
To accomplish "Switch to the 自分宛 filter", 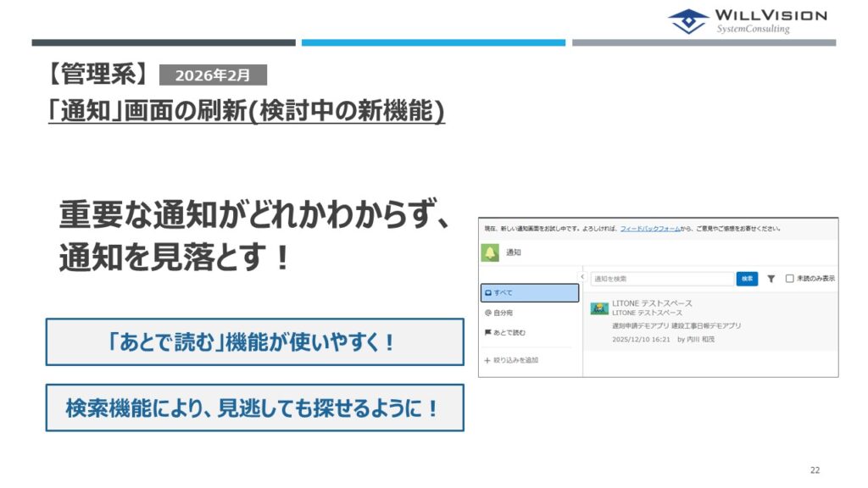I will pyautogui.click(x=504, y=313).
